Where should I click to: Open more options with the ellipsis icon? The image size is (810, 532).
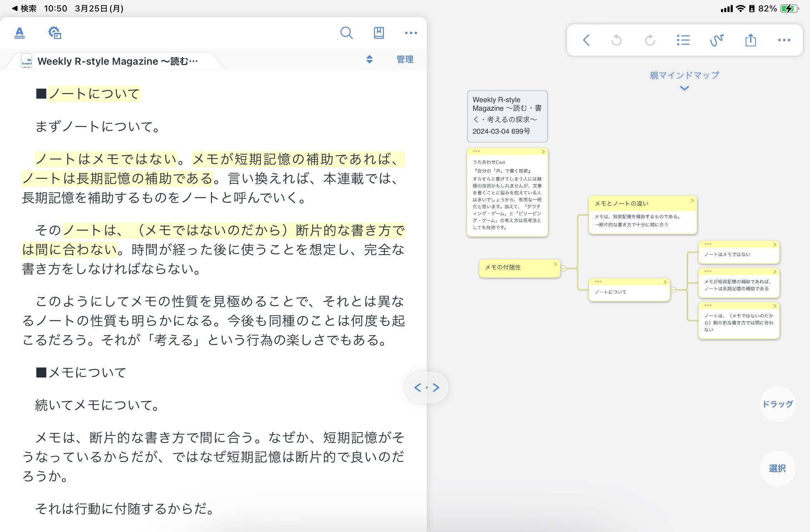pyautogui.click(x=784, y=40)
